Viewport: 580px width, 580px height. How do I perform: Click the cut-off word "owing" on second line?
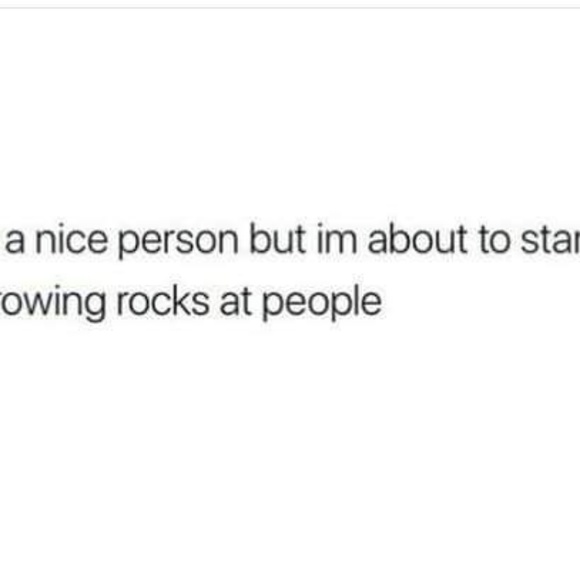click(52, 303)
